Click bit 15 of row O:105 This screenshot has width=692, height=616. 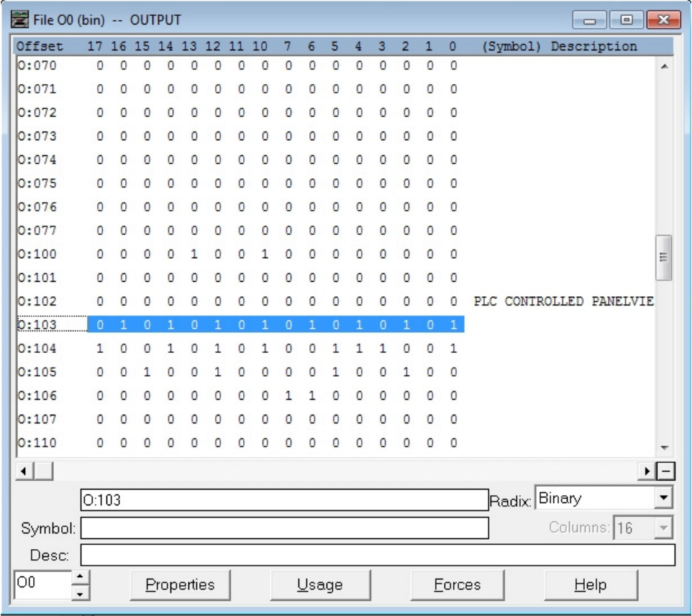pos(147,372)
